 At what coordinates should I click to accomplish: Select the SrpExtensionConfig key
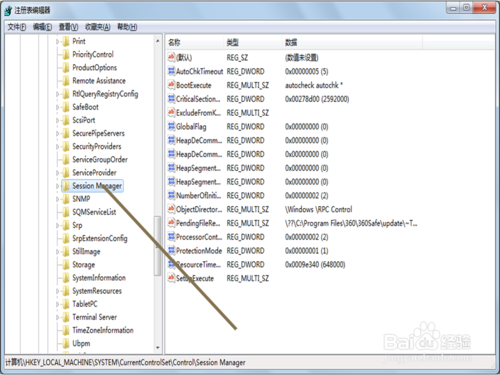[x=100, y=238]
